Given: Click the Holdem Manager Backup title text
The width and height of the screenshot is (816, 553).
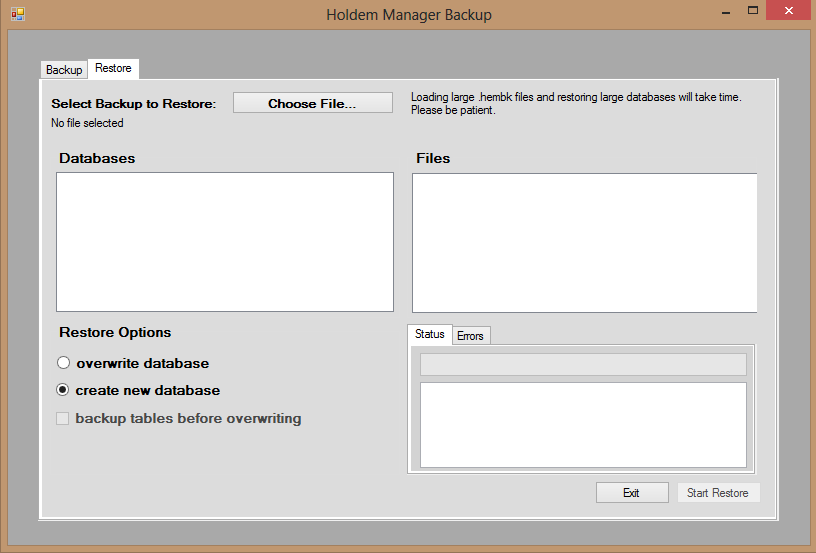Looking at the screenshot, I should pyautogui.click(x=409, y=15).
